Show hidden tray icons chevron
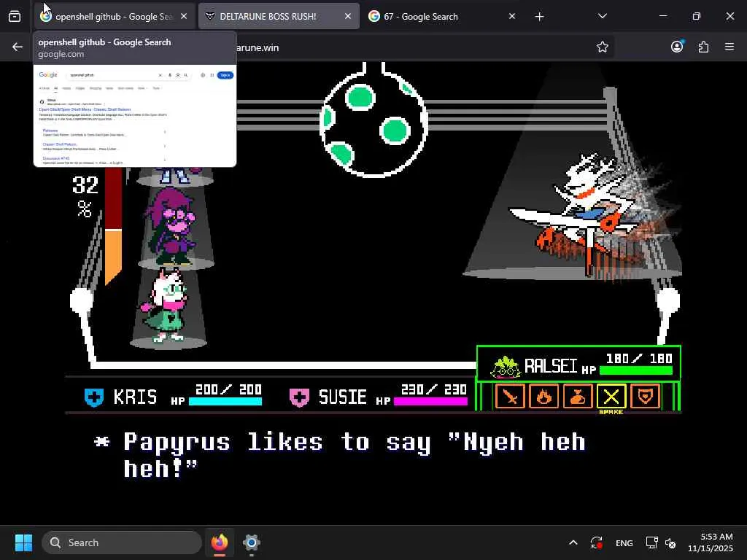 coord(573,542)
